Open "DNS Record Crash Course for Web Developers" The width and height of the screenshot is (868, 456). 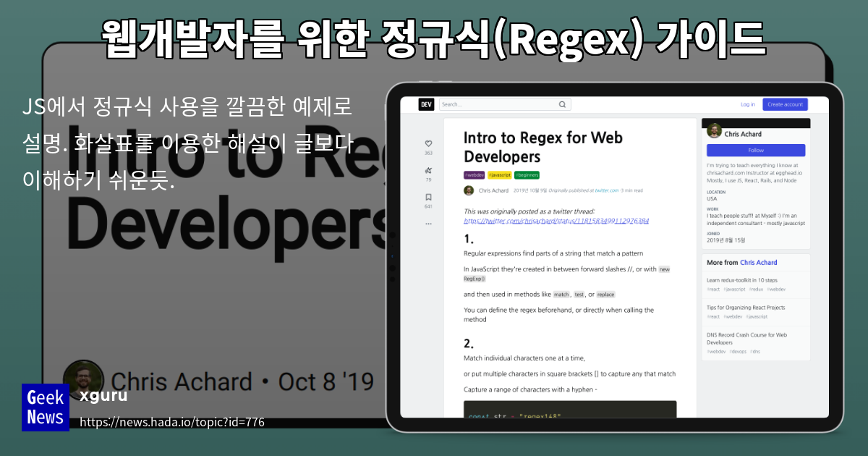[x=747, y=337]
